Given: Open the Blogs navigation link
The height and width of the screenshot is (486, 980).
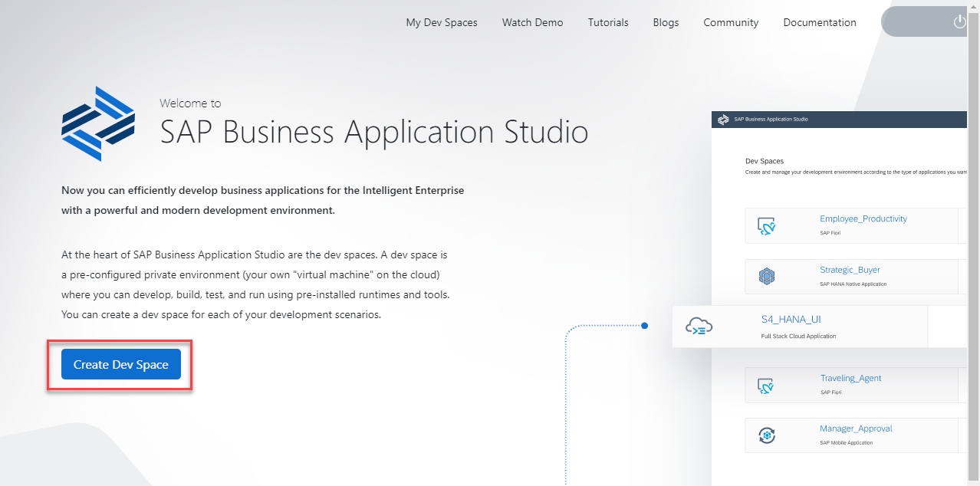Looking at the screenshot, I should [x=666, y=22].
